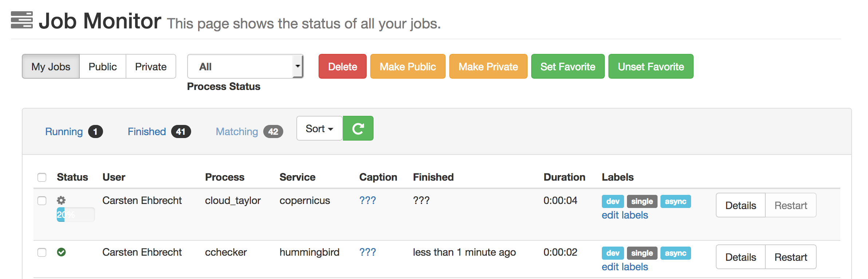This screenshot has height=279, width=868.
Task: Click the Caption column header
Action: (378, 177)
